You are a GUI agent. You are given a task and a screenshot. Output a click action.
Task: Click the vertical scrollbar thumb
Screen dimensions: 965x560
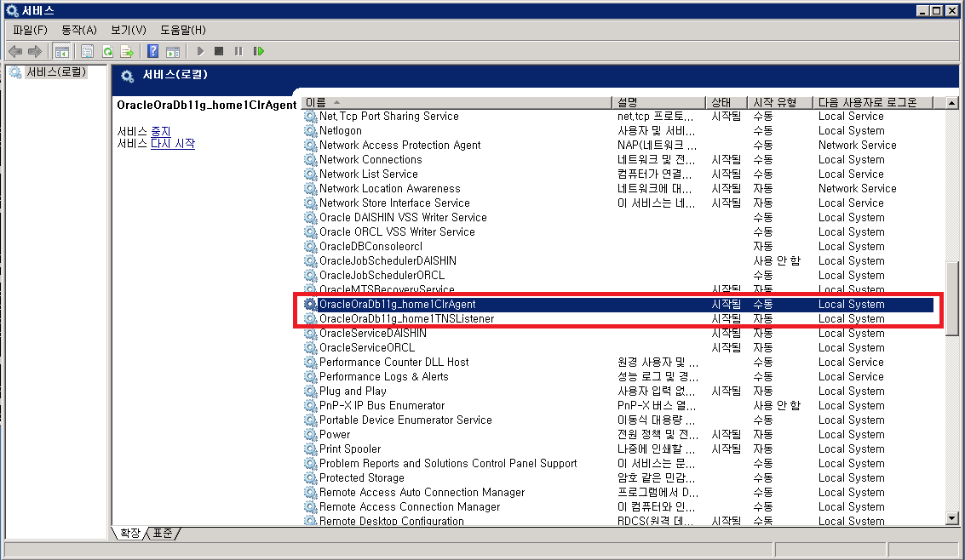(x=952, y=299)
